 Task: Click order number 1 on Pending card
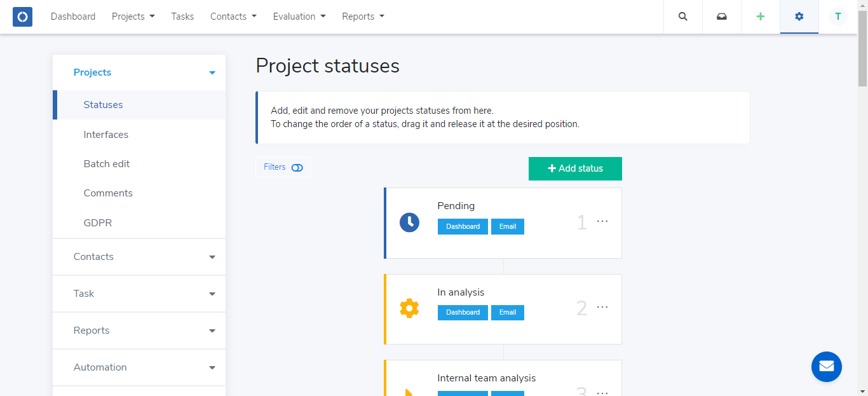coord(581,222)
